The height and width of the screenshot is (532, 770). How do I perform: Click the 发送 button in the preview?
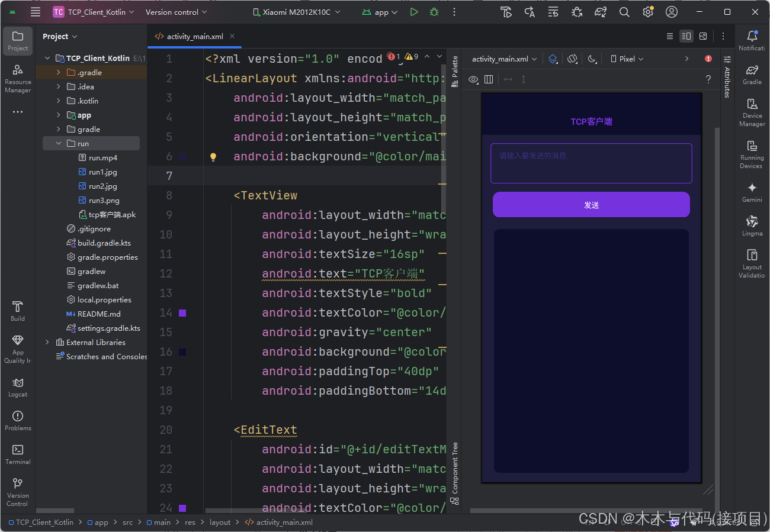[x=591, y=204]
